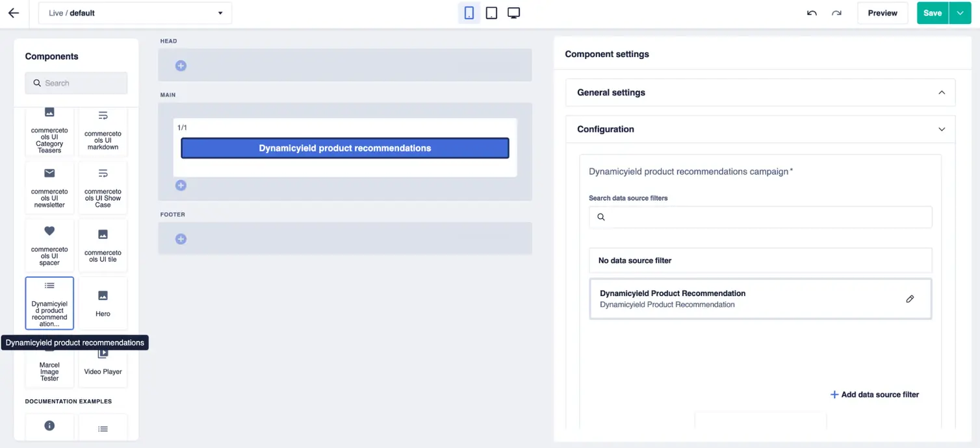
Task: Click the undo arrow icon
Action: [810, 12]
